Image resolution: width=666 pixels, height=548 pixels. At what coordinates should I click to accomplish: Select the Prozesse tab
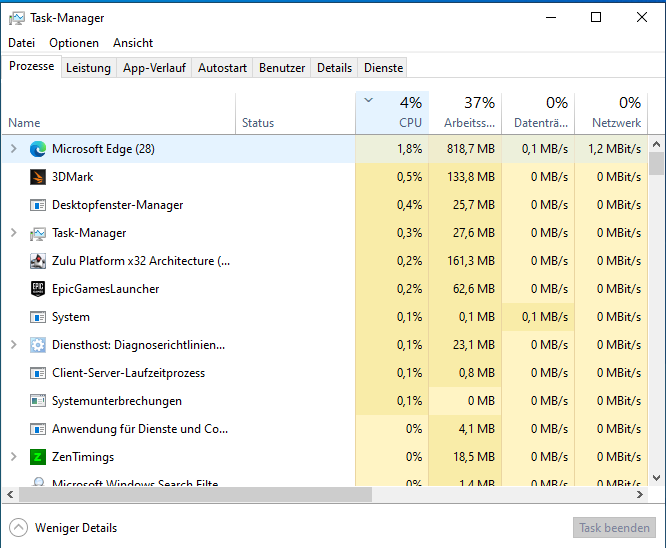[x=31, y=66]
